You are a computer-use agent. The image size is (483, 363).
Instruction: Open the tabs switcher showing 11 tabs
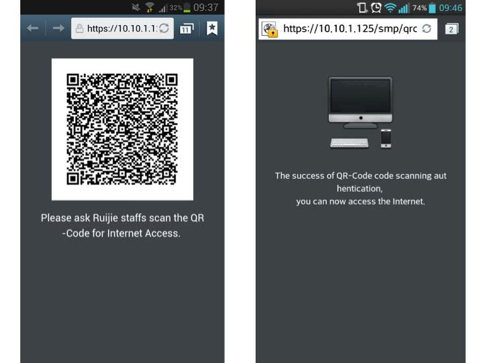click(x=187, y=29)
